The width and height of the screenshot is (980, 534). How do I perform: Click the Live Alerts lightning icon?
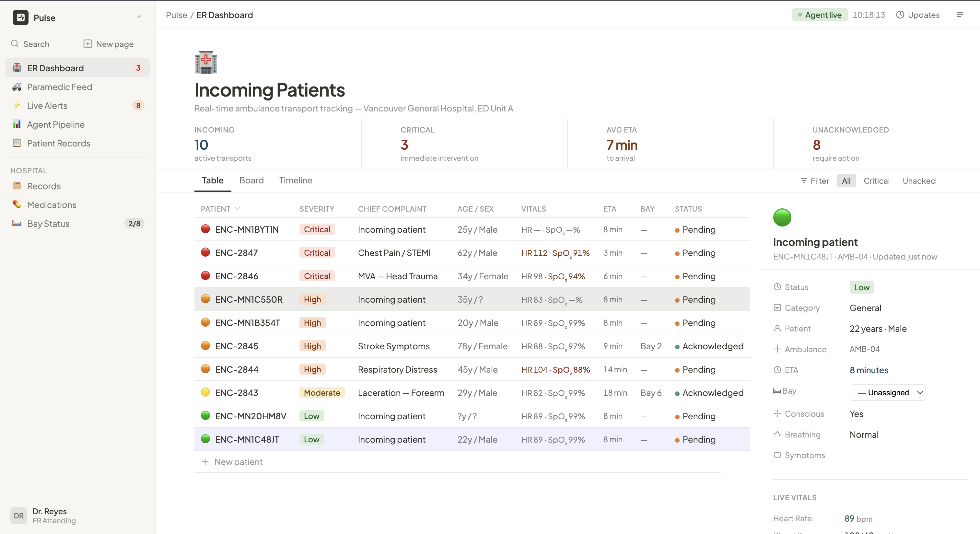(x=17, y=105)
